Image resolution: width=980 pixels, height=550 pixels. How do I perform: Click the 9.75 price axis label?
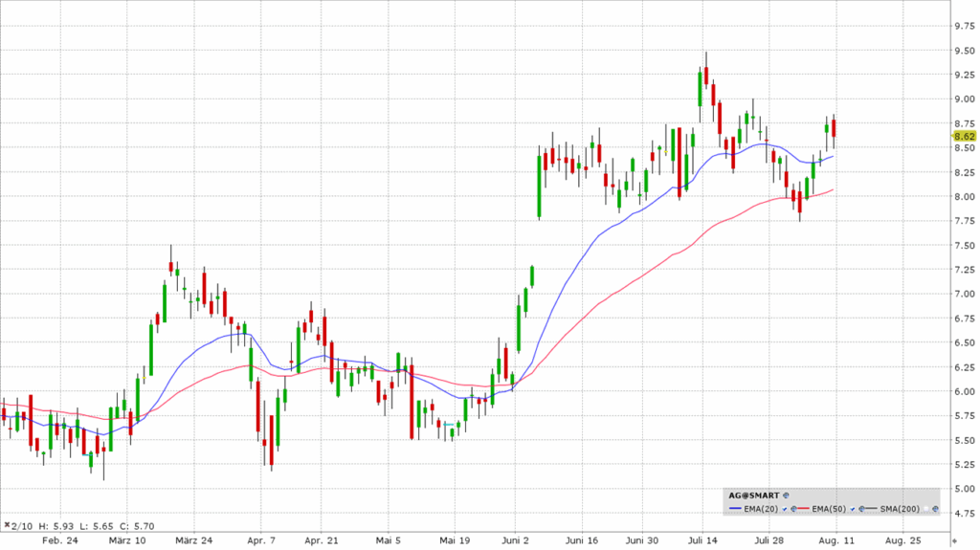point(965,26)
